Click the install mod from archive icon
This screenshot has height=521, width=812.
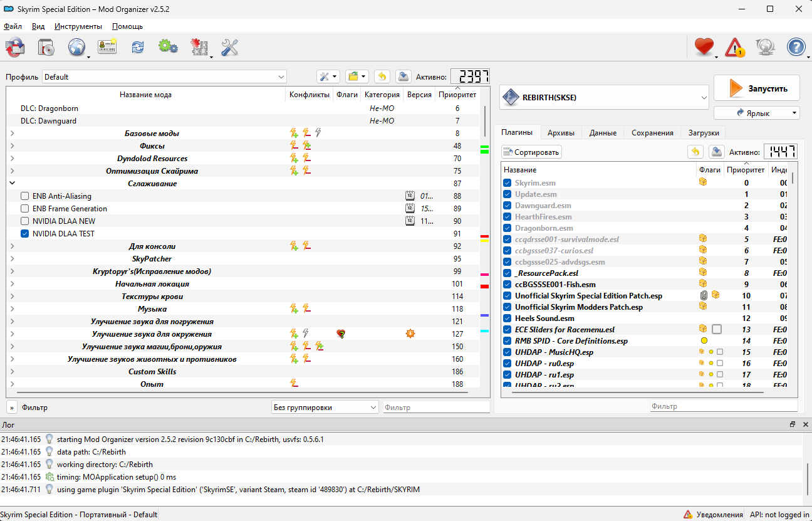[x=46, y=47]
